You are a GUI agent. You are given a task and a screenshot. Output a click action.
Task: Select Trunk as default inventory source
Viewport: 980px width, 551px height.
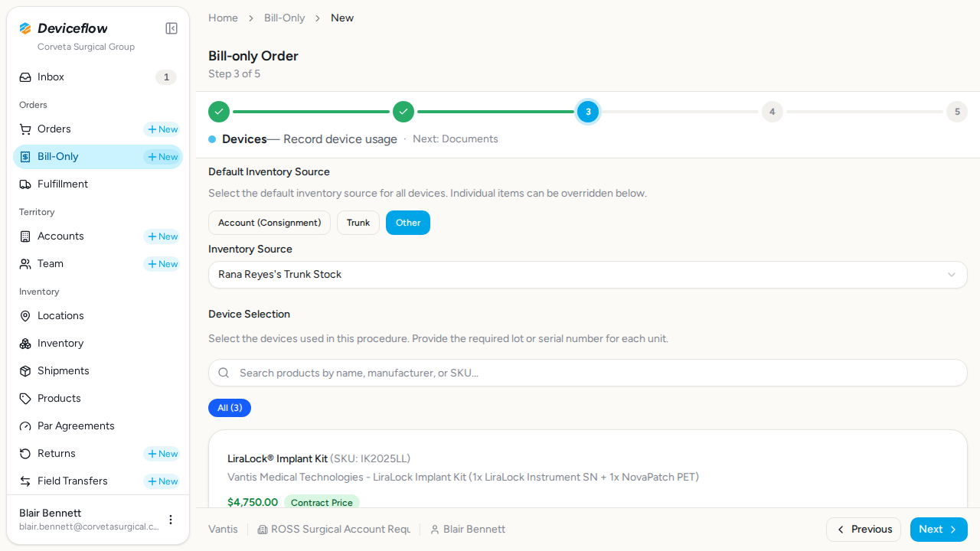click(x=358, y=223)
